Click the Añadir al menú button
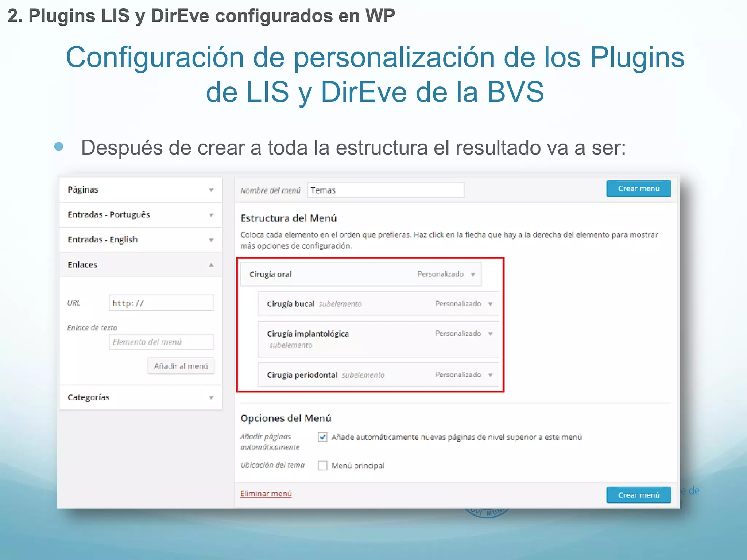 (181, 366)
